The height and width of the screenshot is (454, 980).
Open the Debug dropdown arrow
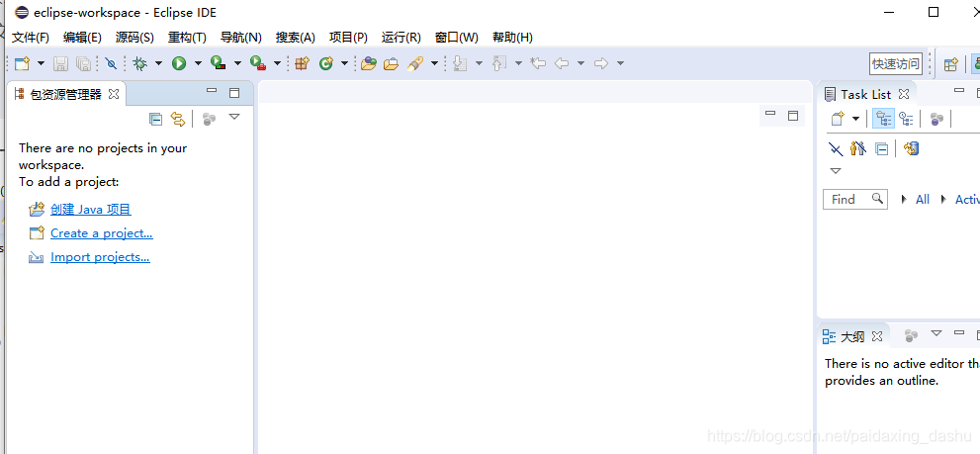(x=159, y=63)
